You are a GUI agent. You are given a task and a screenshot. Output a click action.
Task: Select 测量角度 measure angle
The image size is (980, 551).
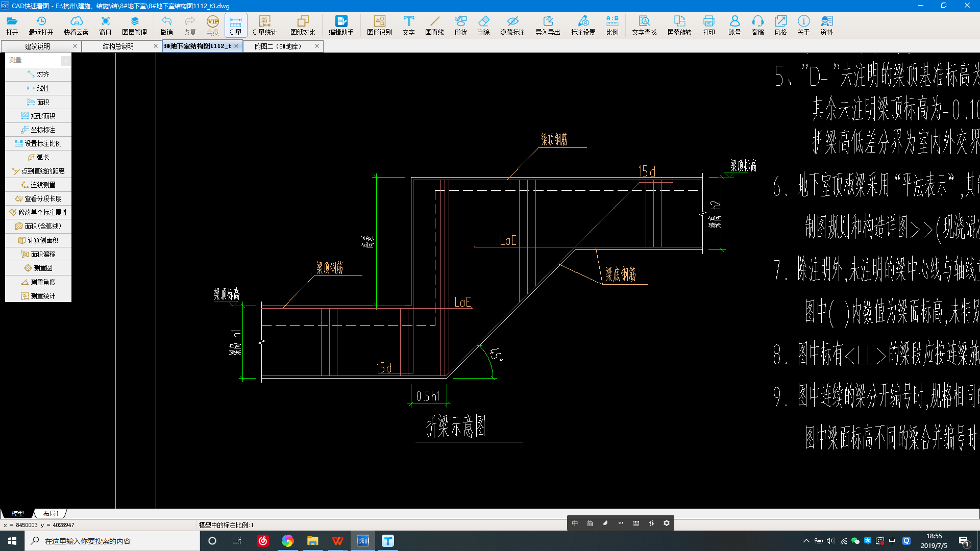38,282
